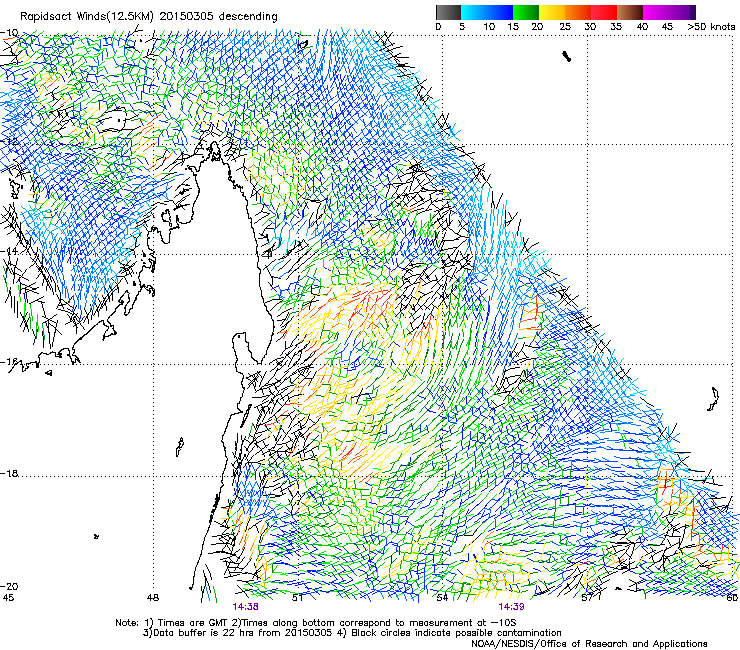Click the longitude label 48
The width and height of the screenshot is (740, 650).
coord(153,598)
